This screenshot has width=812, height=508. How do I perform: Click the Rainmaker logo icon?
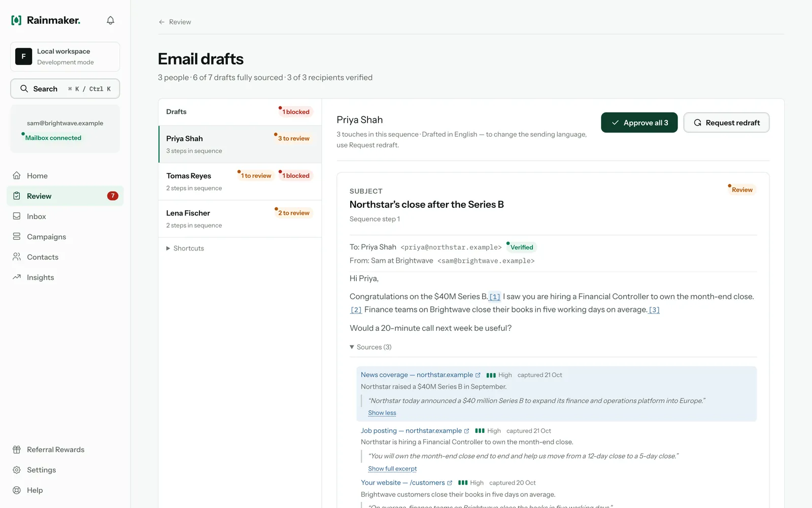[x=16, y=20]
